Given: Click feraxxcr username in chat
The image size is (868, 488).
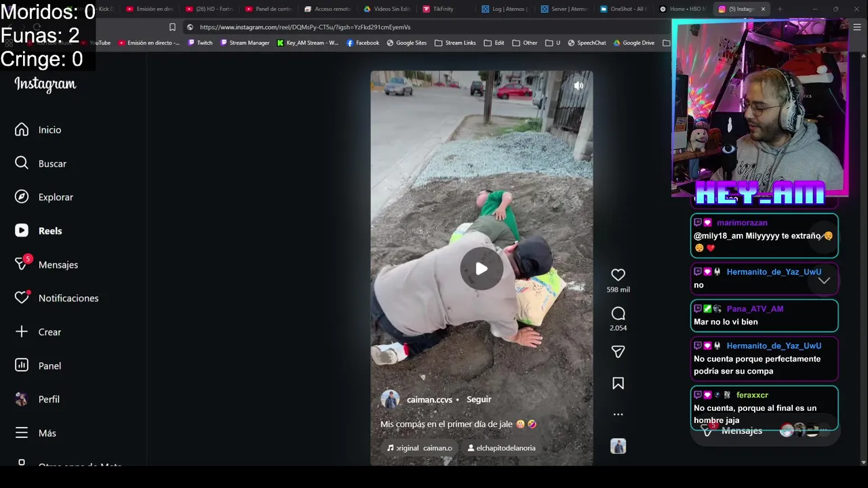Looking at the screenshot, I should point(752,394).
